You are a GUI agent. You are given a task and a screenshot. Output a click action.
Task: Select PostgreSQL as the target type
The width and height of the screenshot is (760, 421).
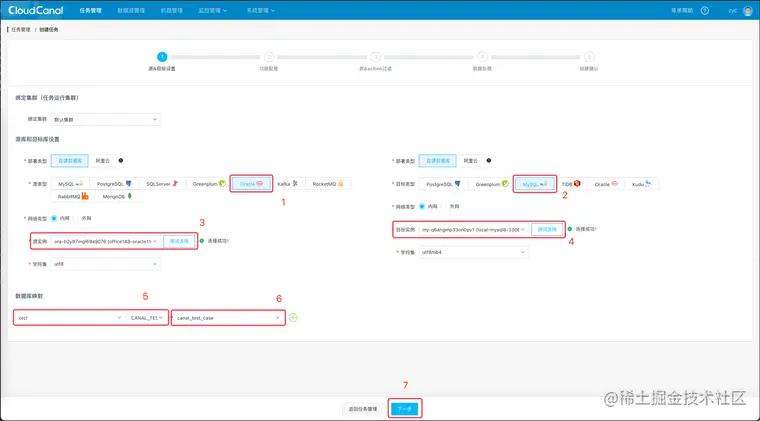(x=443, y=184)
